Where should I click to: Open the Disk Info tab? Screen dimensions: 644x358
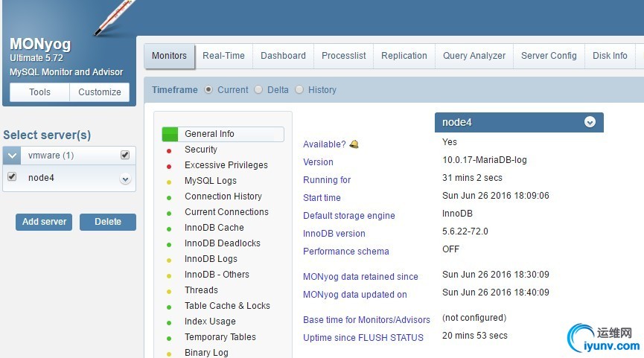[x=610, y=56]
